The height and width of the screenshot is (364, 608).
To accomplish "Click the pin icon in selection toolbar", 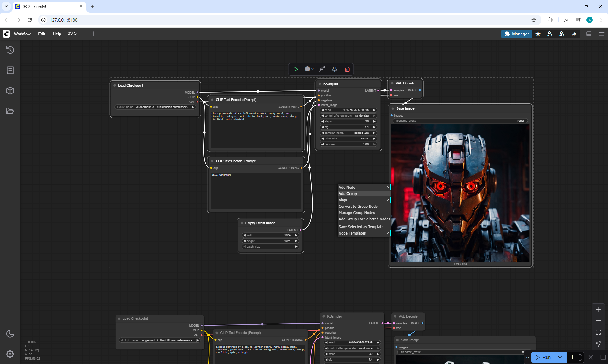I will click(334, 69).
